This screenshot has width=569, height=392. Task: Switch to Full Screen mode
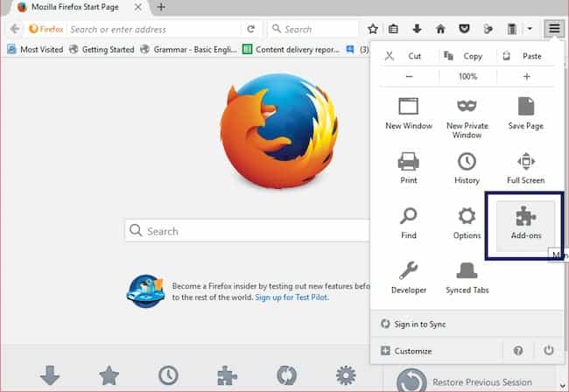pyautogui.click(x=526, y=168)
